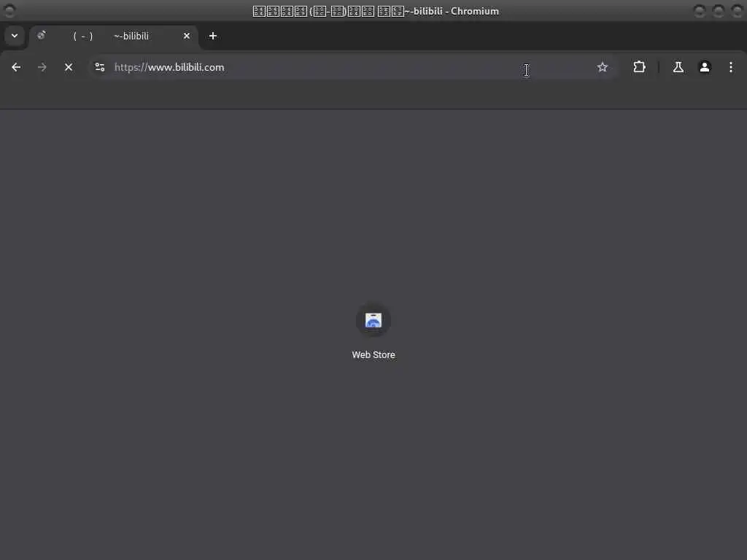Viewport: 747px width, 560px height.
Task: Open the three-dot Chromium menu
Action: (731, 67)
